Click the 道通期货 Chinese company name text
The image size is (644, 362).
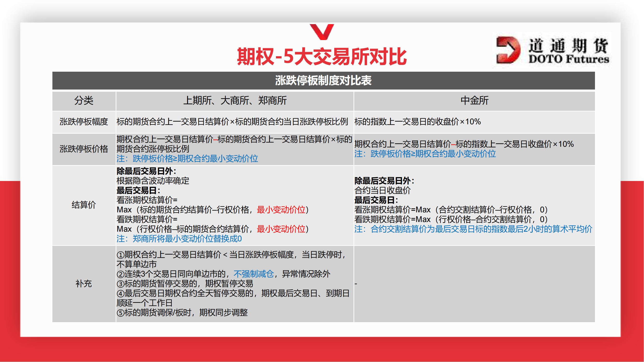click(568, 46)
